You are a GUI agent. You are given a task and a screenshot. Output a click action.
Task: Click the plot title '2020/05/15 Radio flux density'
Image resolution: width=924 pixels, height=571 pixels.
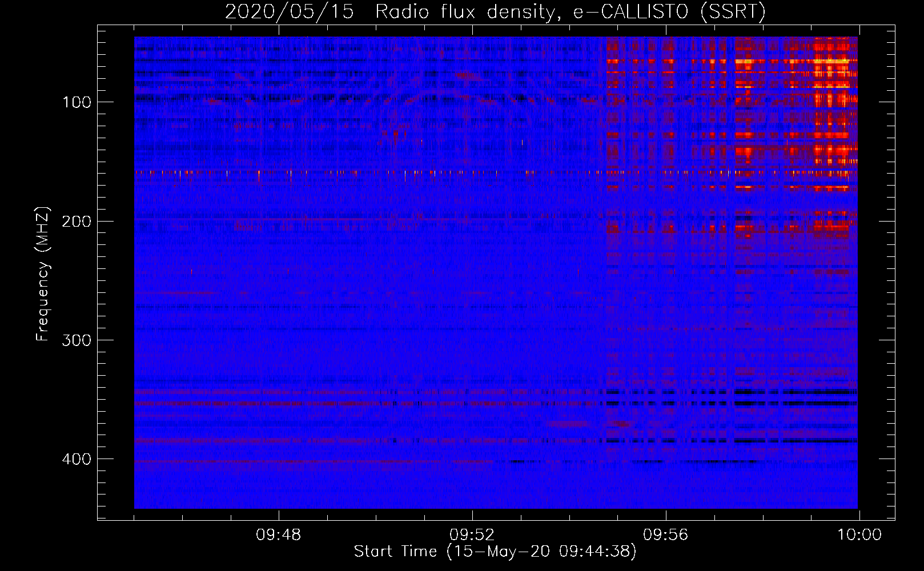(x=495, y=11)
